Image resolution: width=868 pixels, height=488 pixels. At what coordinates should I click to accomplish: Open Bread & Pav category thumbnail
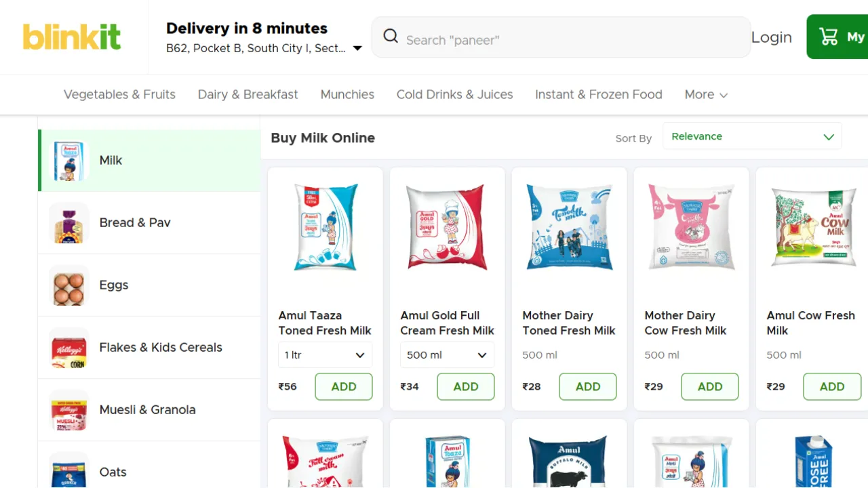click(x=68, y=223)
